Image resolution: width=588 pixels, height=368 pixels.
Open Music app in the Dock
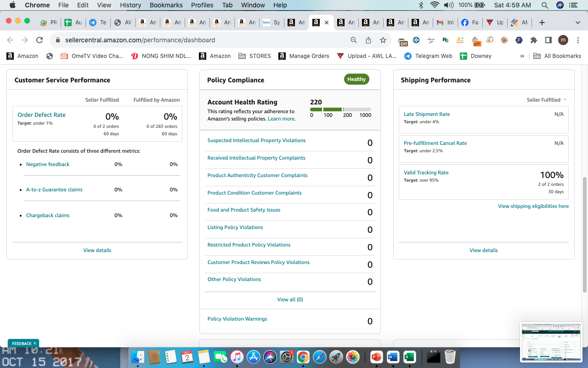237,356
